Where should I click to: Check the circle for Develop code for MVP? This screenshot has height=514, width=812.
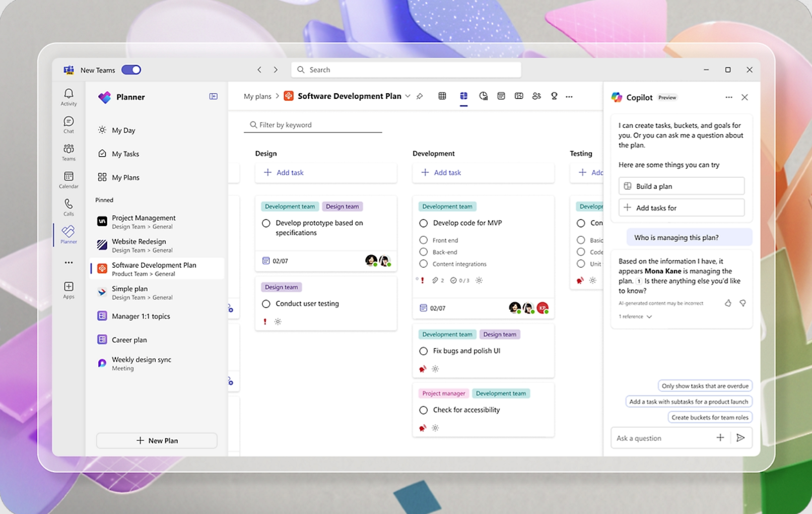click(423, 223)
